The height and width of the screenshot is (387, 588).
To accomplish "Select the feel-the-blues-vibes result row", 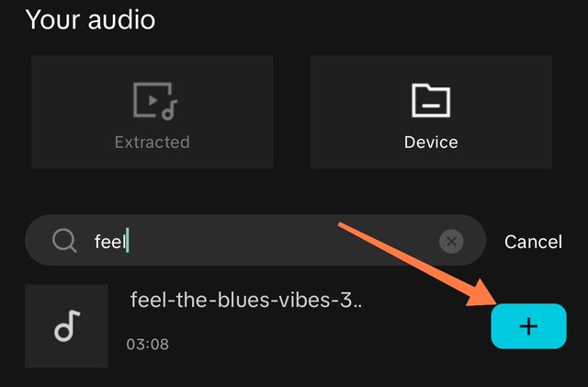I will (296, 325).
